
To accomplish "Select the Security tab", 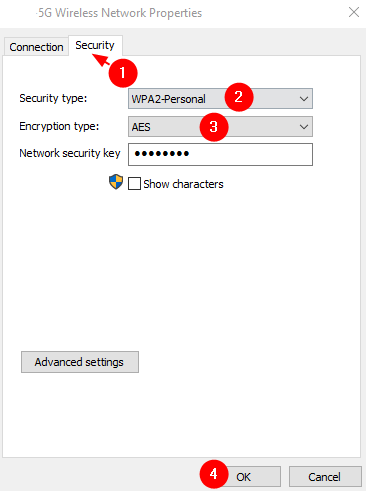I will pyautogui.click(x=95, y=45).
